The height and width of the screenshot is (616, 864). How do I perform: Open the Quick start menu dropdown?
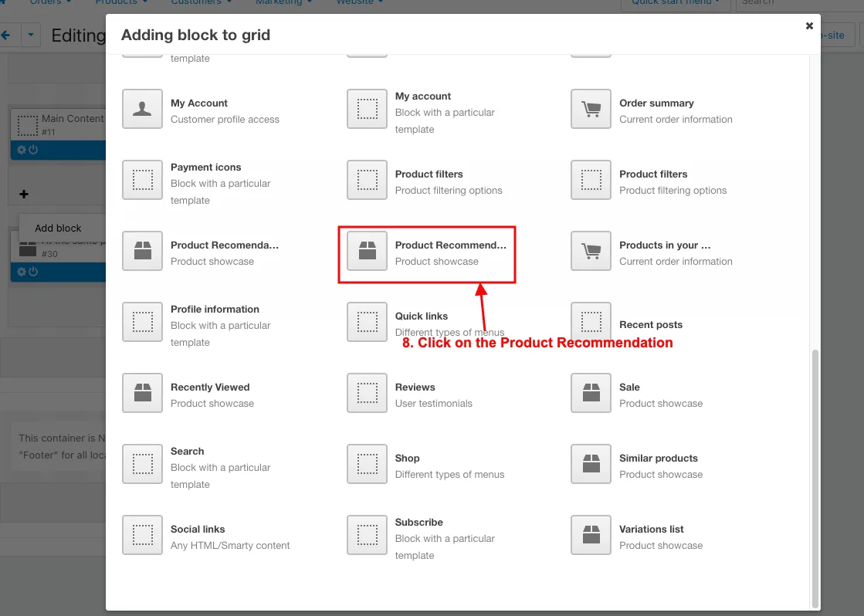tap(676, 2)
